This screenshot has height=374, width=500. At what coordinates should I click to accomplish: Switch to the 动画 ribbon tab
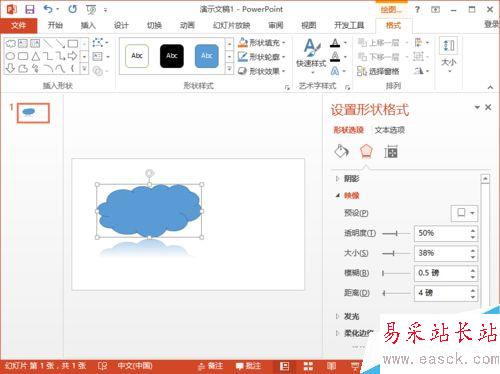coord(187,25)
